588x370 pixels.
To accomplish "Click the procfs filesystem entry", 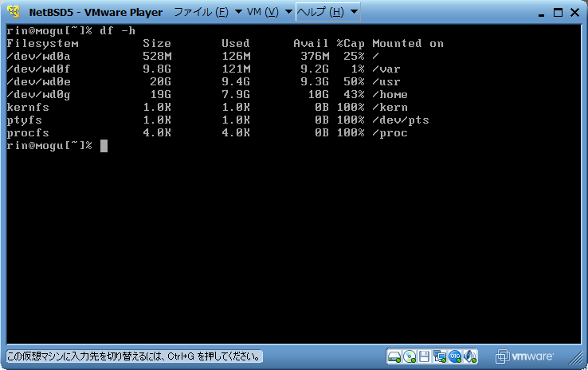I will click(28, 133).
